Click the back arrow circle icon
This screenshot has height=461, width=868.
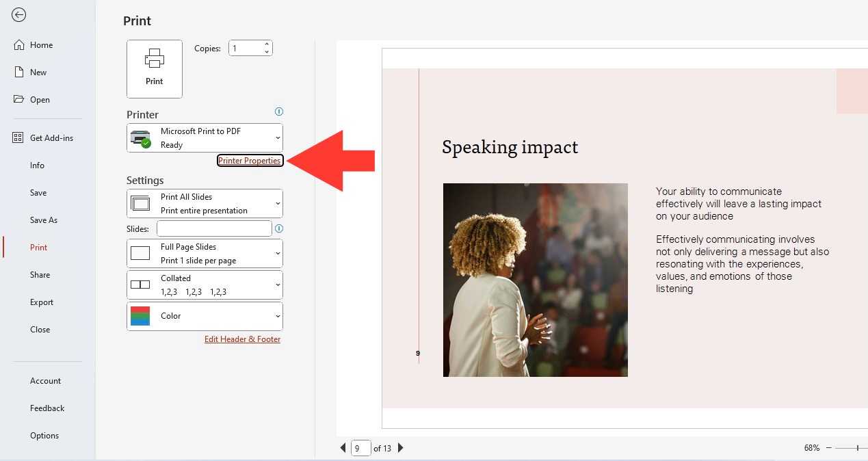[19, 15]
